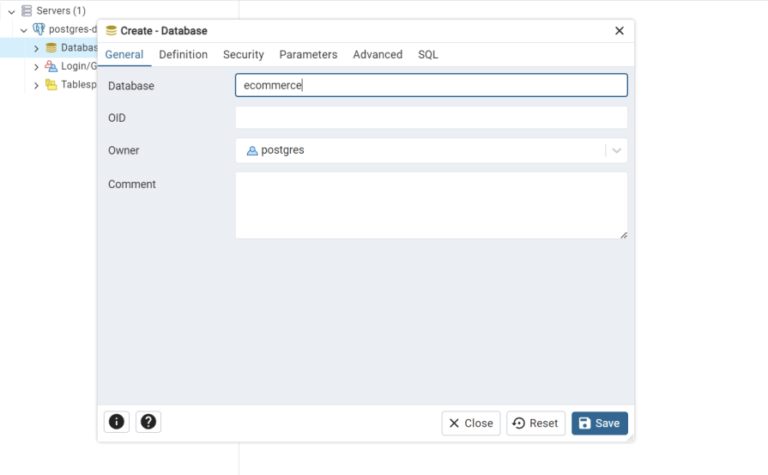Screen dimensions: 768x475
Task: Click the Owner field label
Action: 123,150
